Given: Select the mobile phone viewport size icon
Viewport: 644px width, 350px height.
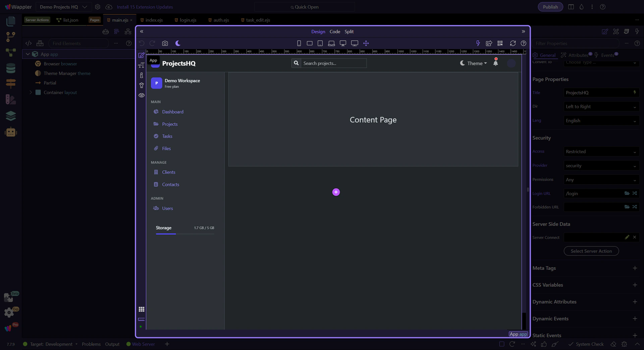Looking at the screenshot, I should [x=299, y=43].
